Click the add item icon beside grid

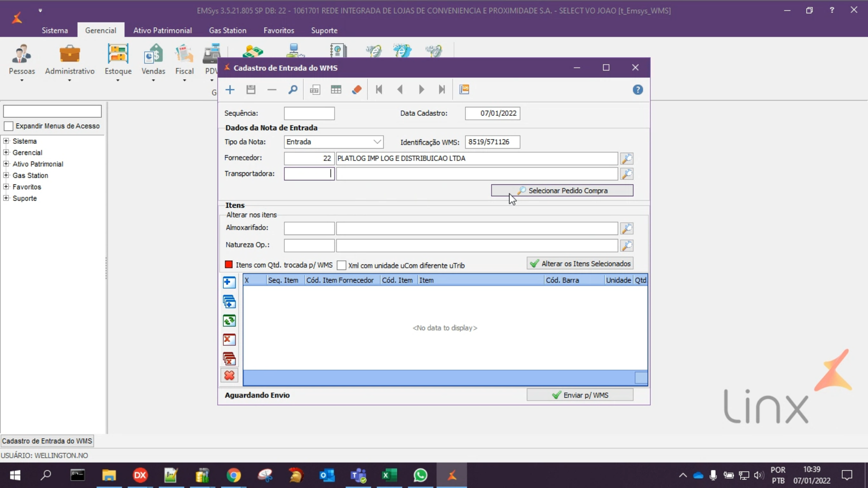coord(229,282)
